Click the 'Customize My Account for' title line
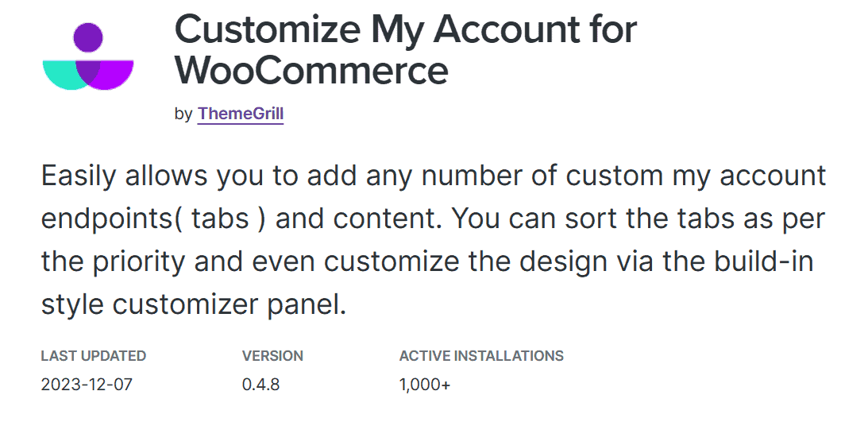 (x=405, y=29)
